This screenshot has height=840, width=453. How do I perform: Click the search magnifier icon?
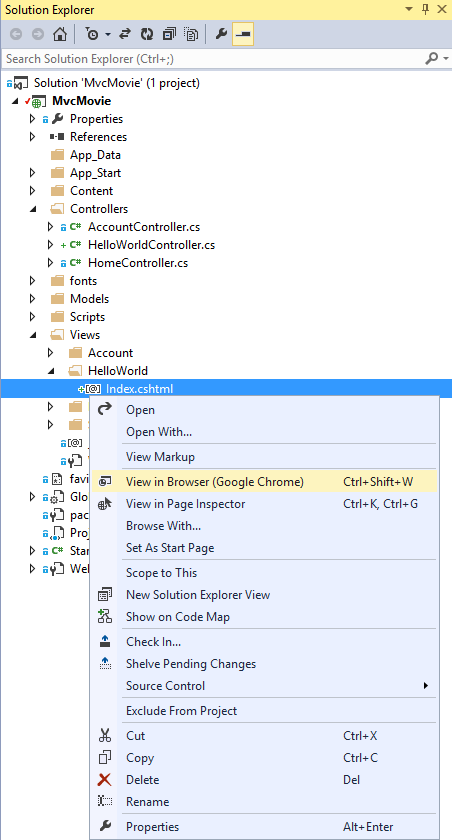click(431, 58)
